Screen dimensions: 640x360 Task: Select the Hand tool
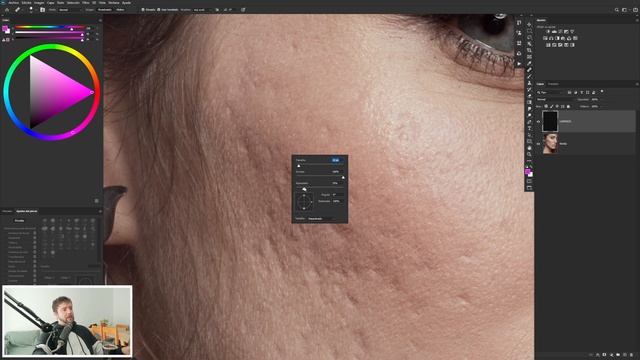point(529,148)
